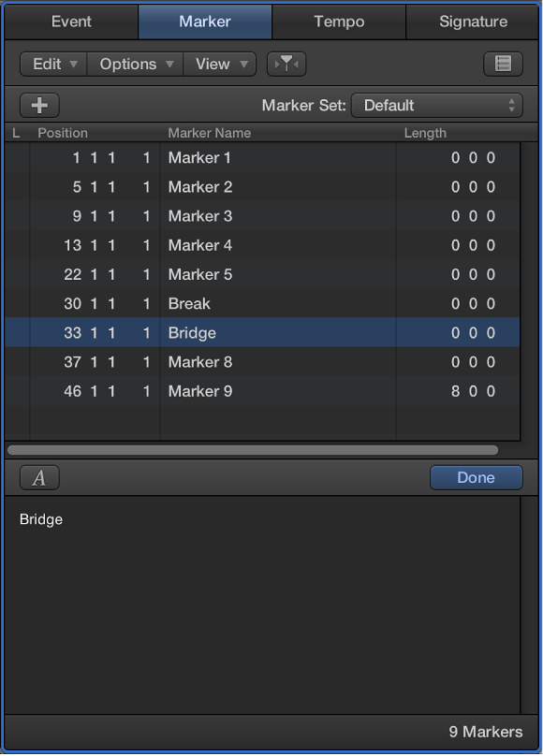543x756 pixels.
Task: Click the Done button
Action: point(476,477)
